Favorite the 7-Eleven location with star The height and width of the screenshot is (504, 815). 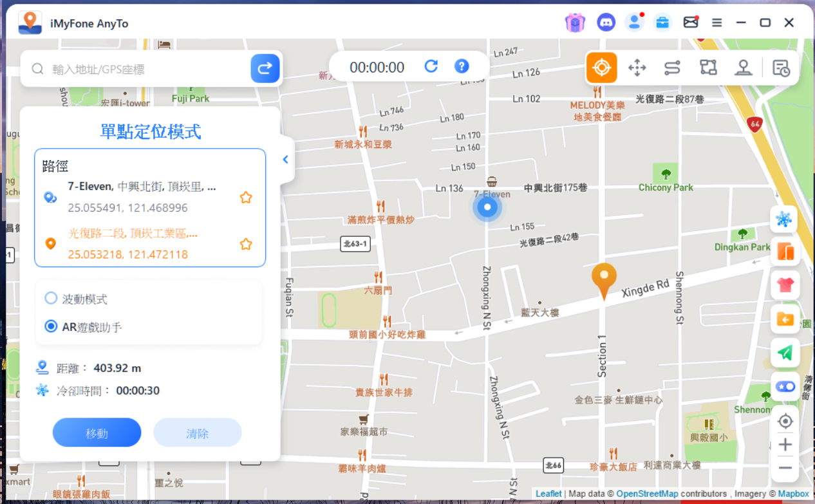coord(246,198)
